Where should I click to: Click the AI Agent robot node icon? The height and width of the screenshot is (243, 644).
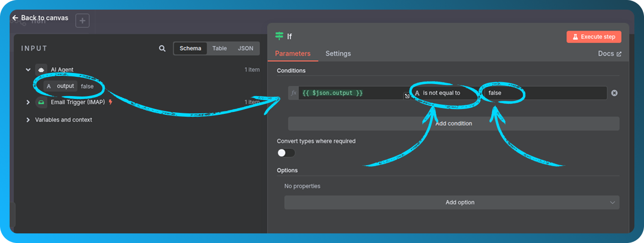(41, 70)
